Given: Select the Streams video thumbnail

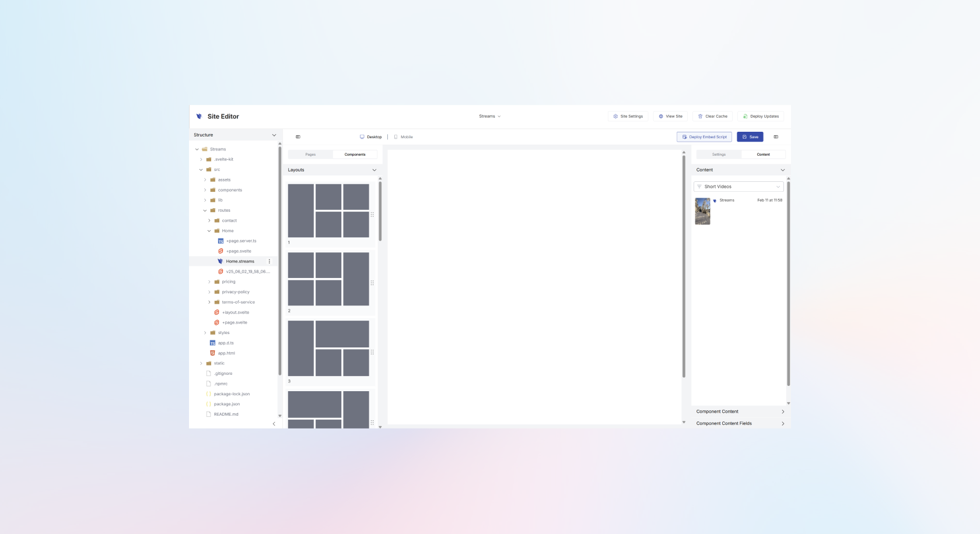Looking at the screenshot, I should pos(702,211).
